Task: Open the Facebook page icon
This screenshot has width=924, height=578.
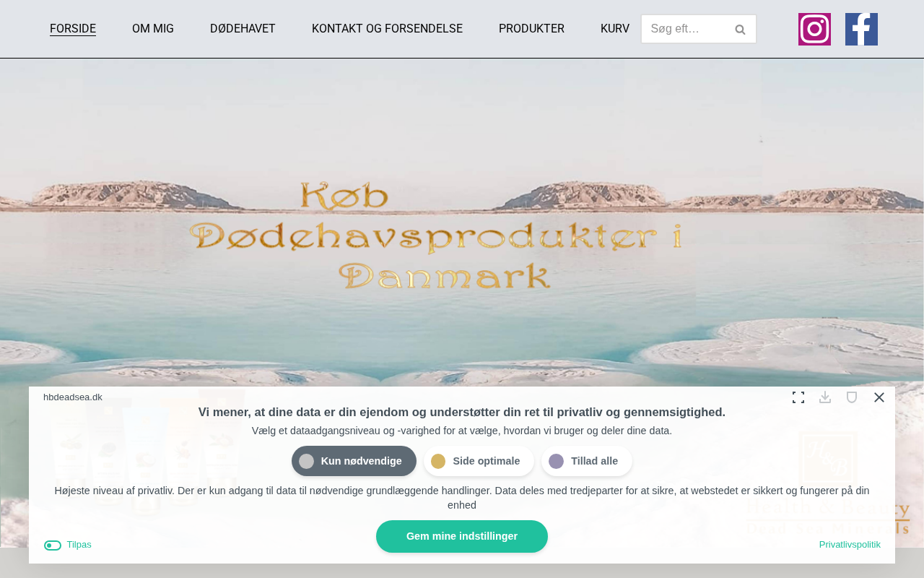Action: (861, 29)
